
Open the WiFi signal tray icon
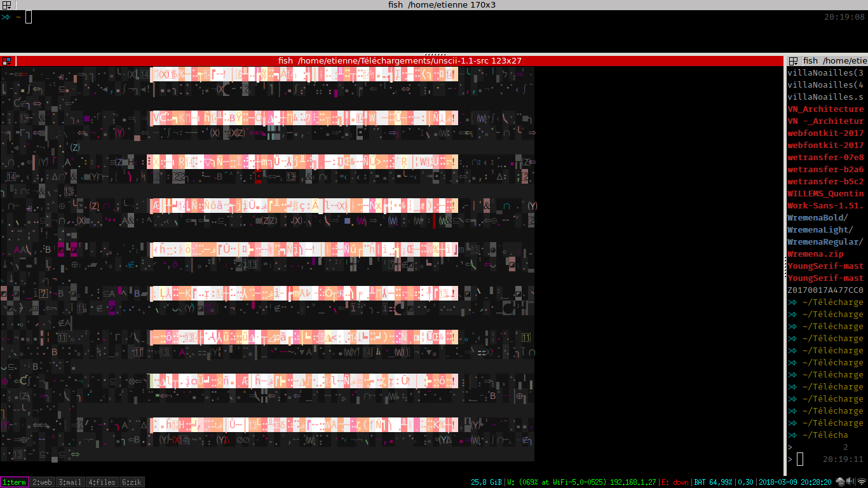(861, 482)
